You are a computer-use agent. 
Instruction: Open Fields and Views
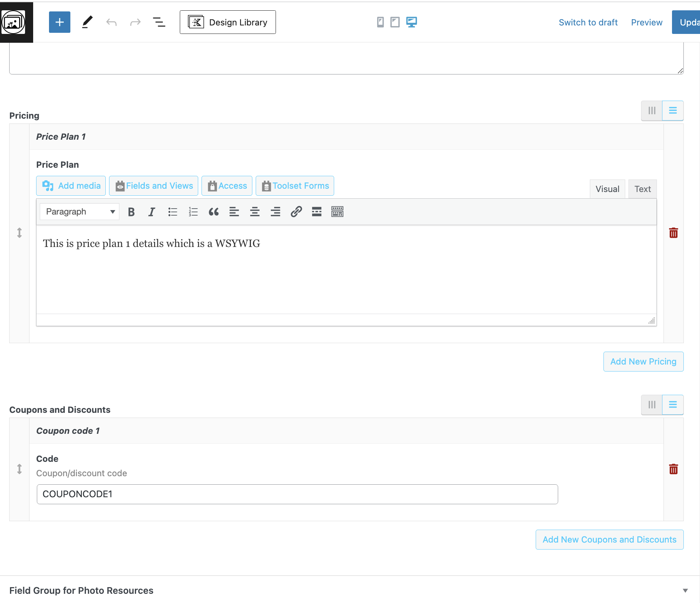tap(154, 186)
